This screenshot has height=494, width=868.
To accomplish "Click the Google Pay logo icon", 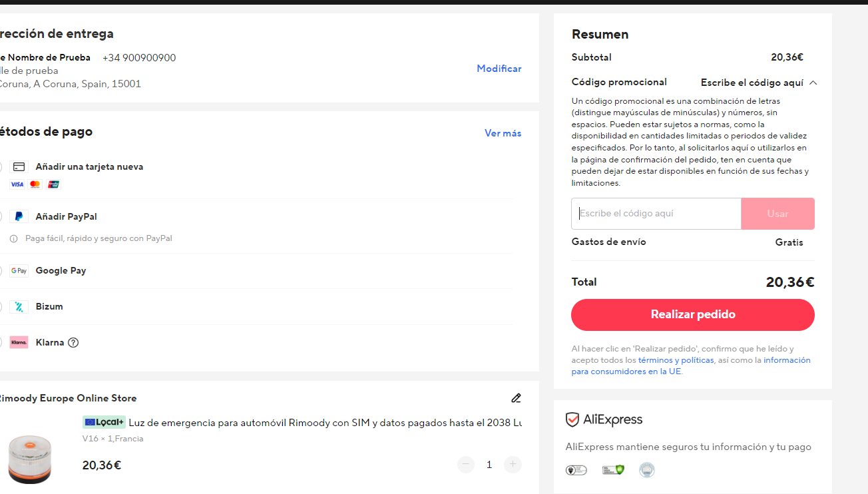I will coord(19,271).
